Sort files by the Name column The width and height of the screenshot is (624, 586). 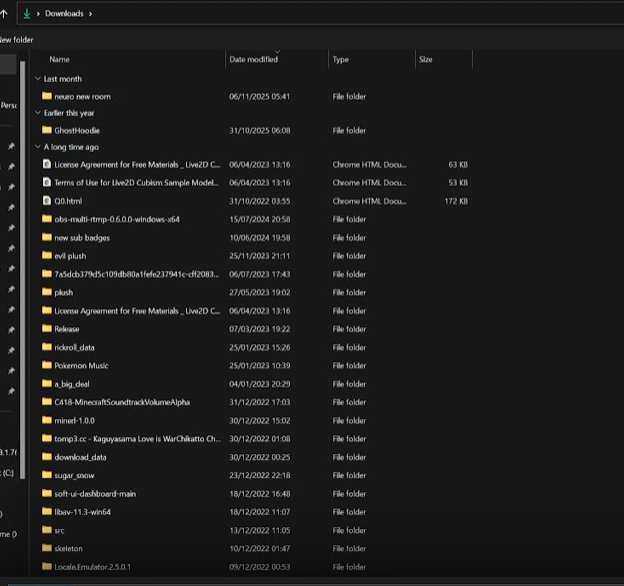(60, 60)
